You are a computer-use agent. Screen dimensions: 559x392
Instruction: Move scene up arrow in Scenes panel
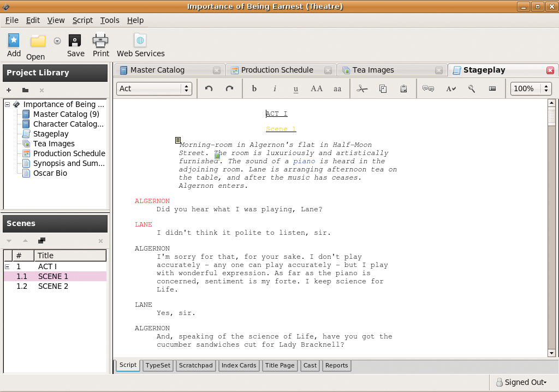pos(25,241)
